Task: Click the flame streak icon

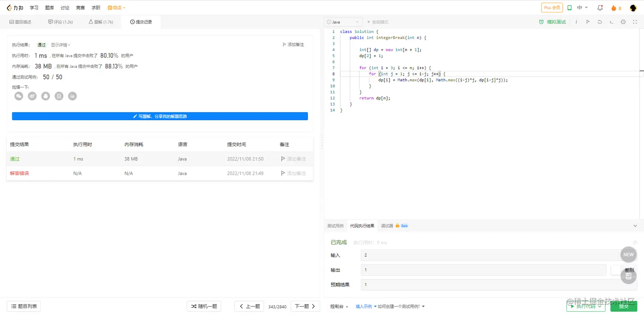Action: click(614, 8)
